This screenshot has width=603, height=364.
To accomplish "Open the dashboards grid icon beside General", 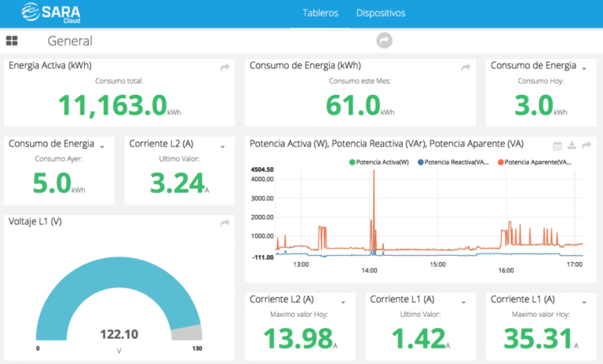I will coord(12,40).
